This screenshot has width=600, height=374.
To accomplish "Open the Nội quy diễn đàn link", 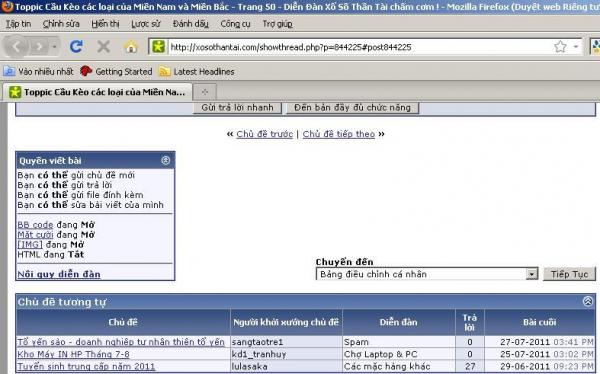I will 59,274.
